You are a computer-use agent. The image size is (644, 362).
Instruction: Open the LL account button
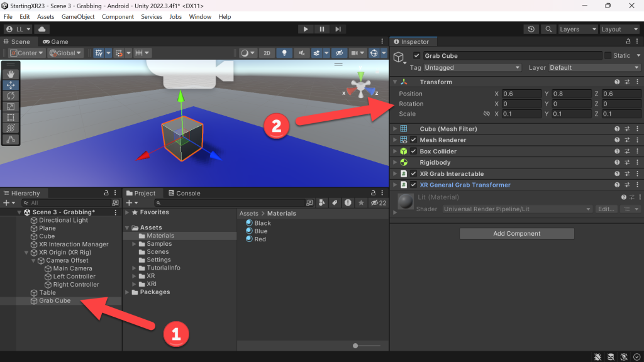[18, 29]
